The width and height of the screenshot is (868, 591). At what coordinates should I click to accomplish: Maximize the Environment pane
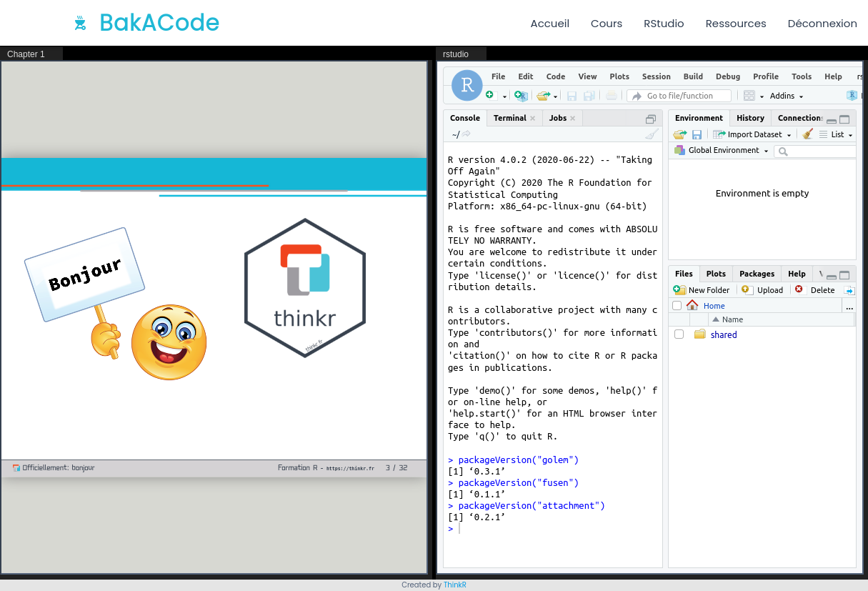point(844,119)
